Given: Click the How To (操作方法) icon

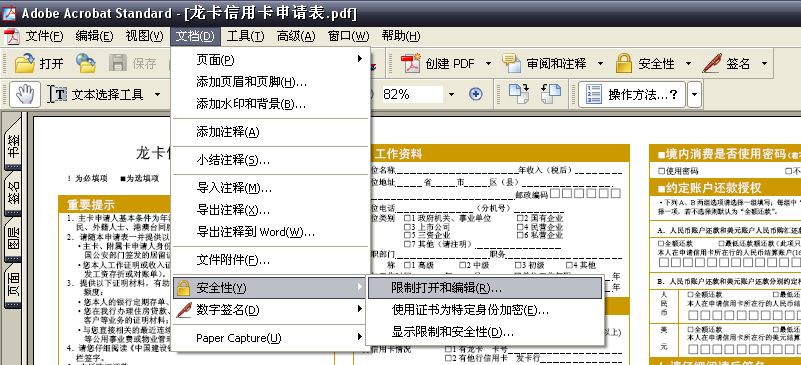Looking at the screenshot, I should click(594, 94).
